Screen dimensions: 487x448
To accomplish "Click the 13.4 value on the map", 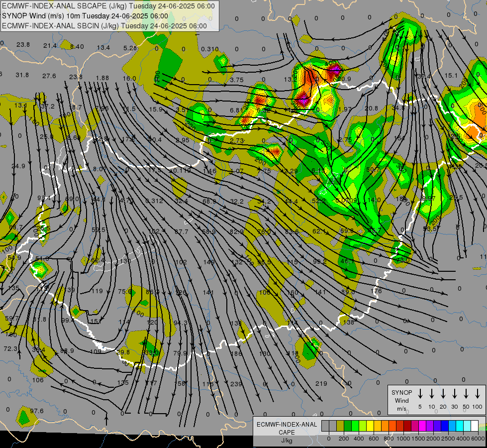I will [103, 48].
